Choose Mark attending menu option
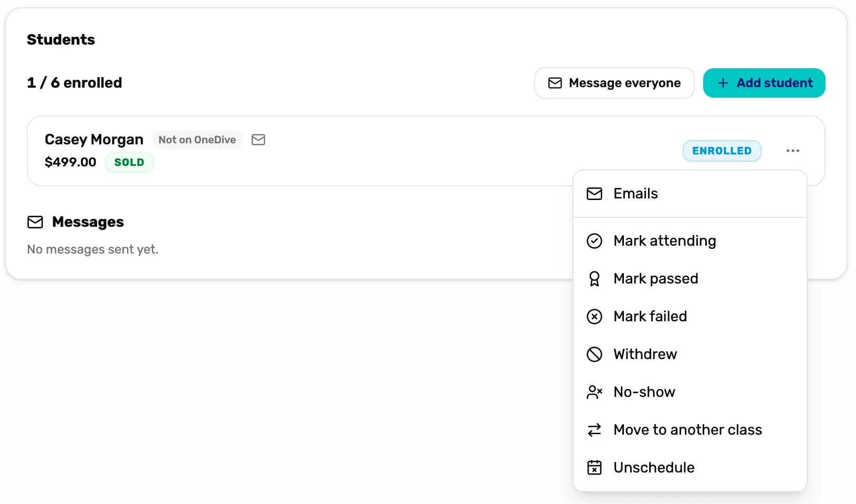 [x=690, y=241]
